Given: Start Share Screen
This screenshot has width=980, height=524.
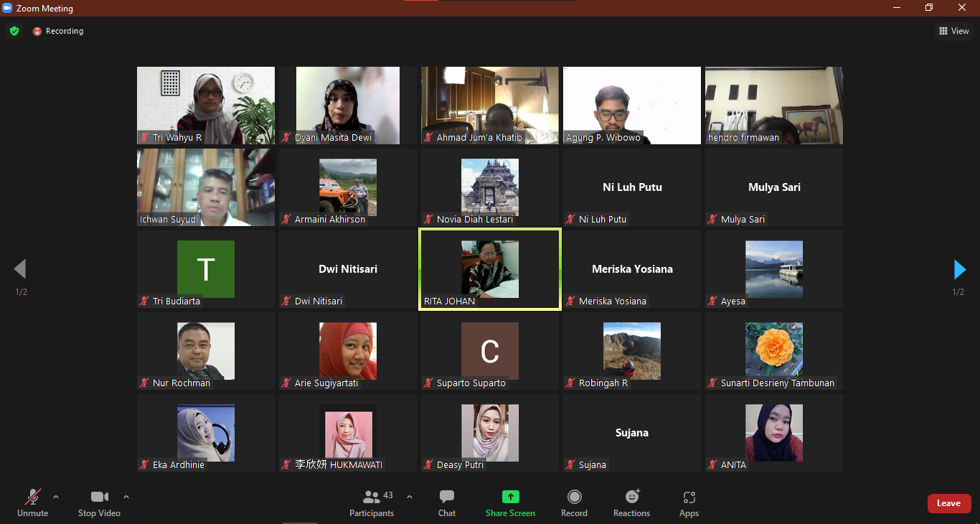Looking at the screenshot, I should pyautogui.click(x=510, y=503).
